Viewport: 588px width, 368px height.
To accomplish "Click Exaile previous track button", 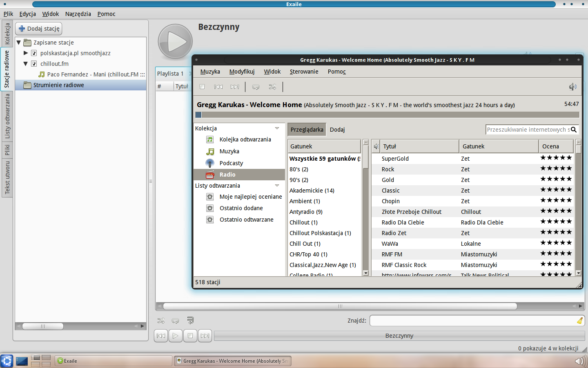I will [x=161, y=336].
